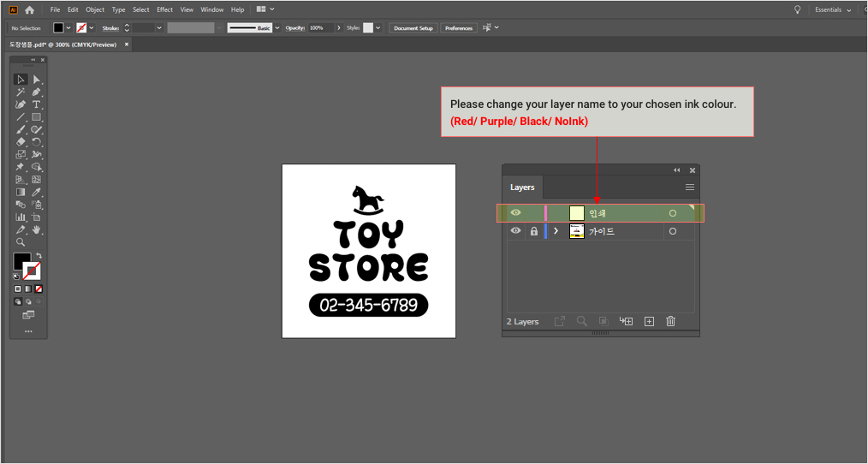Open the File menu
The height and width of the screenshot is (464, 868).
coord(55,9)
